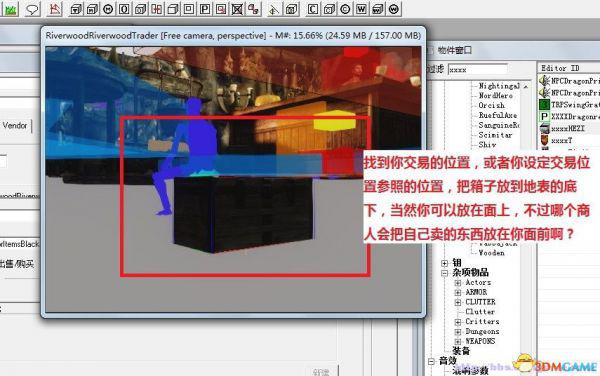Expand the Dungeons tree node
Image resolution: width=600 pixels, height=376 pixels.
click(458, 332)
